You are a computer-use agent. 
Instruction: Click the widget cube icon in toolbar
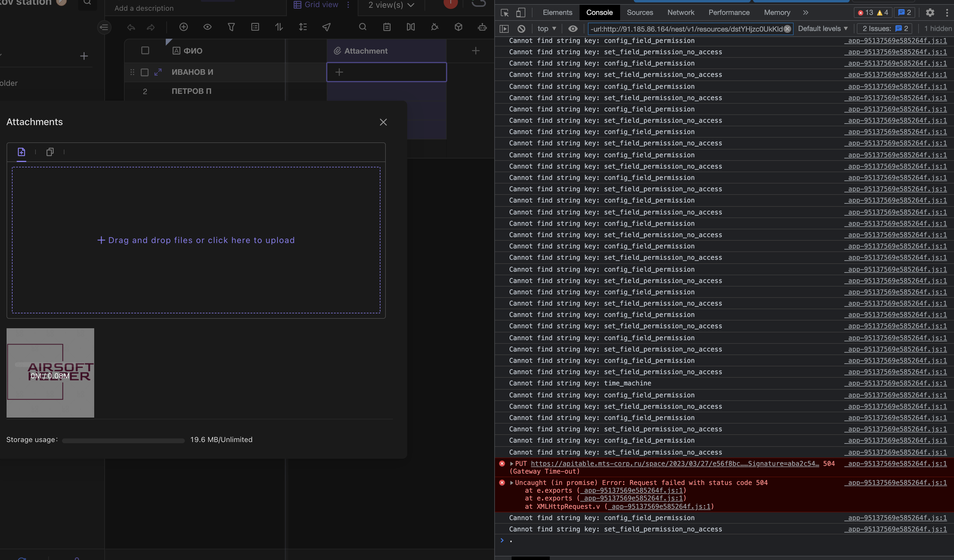[x=458, y=27]
